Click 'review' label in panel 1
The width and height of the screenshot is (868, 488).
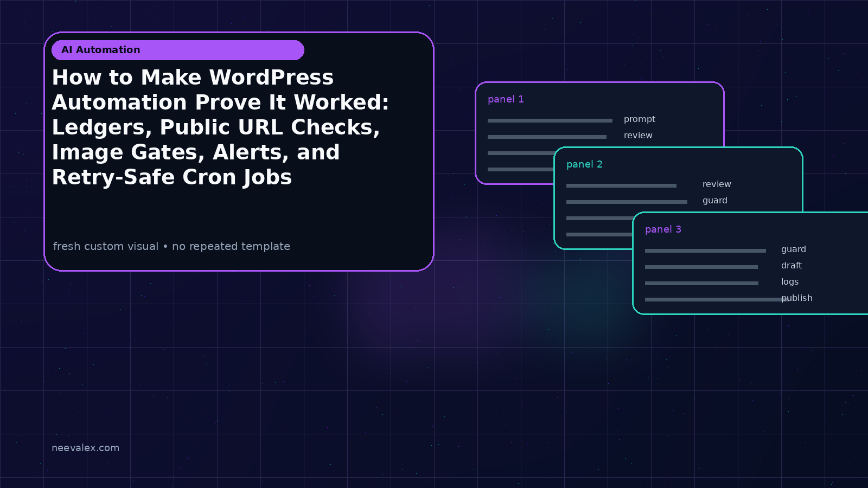coord(638,136)
